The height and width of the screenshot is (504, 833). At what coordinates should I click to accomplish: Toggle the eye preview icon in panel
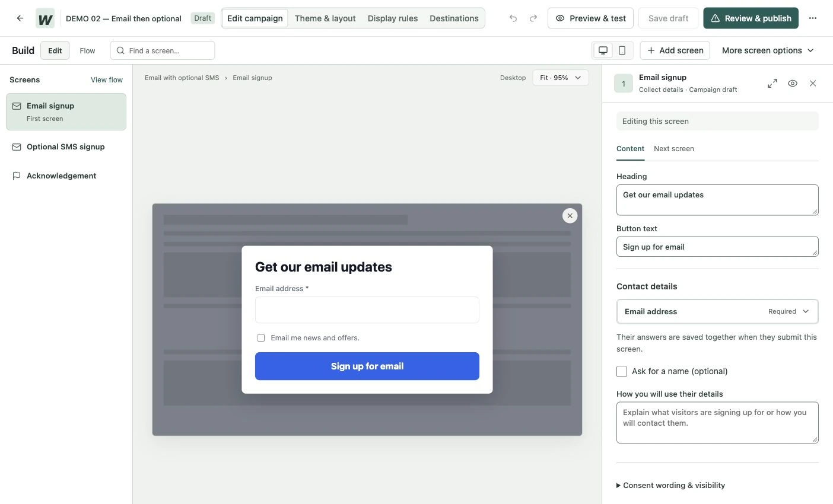point(793,84)
